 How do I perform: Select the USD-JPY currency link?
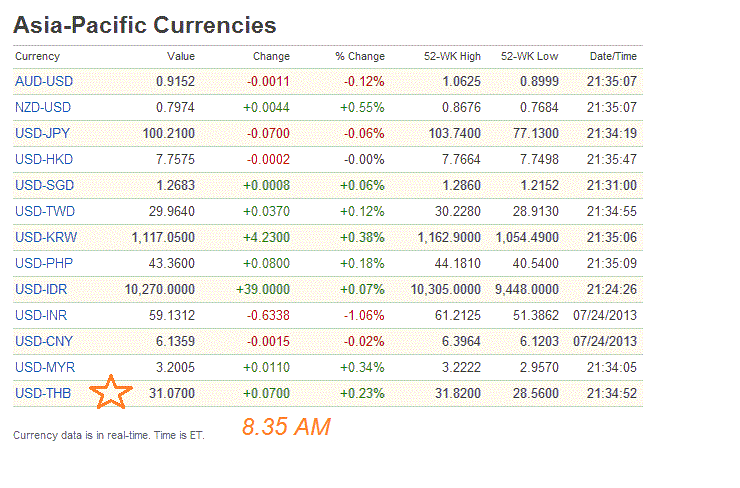pyautogui.click(x=44, y=134)
